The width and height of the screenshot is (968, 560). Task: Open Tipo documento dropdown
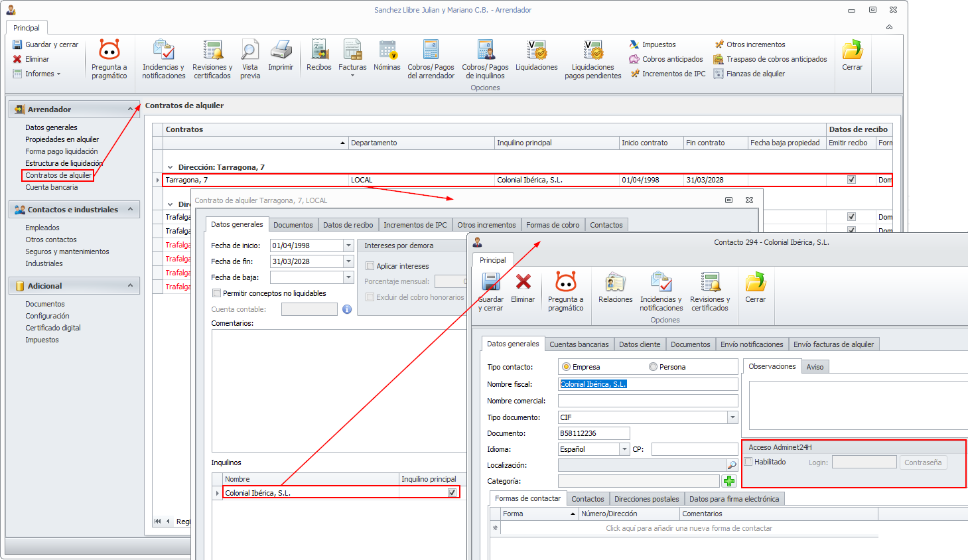coord(732,417)
